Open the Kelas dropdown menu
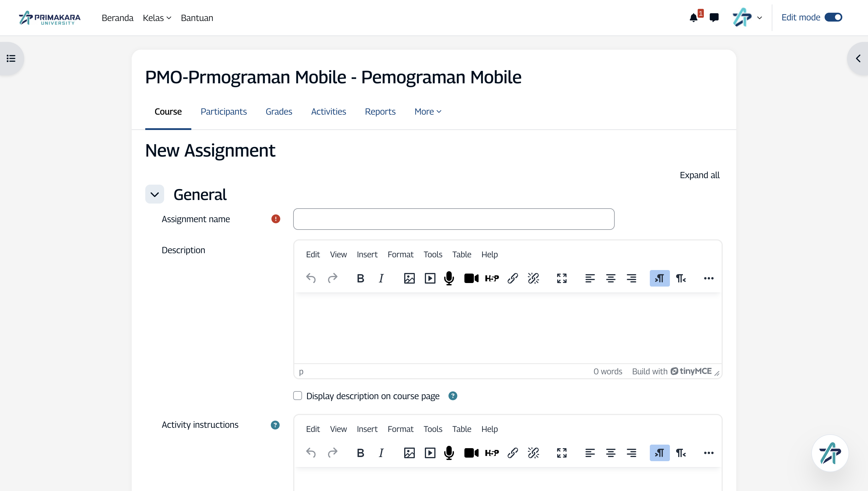This screenshot has height=491, width=868. tap(157, 18)
